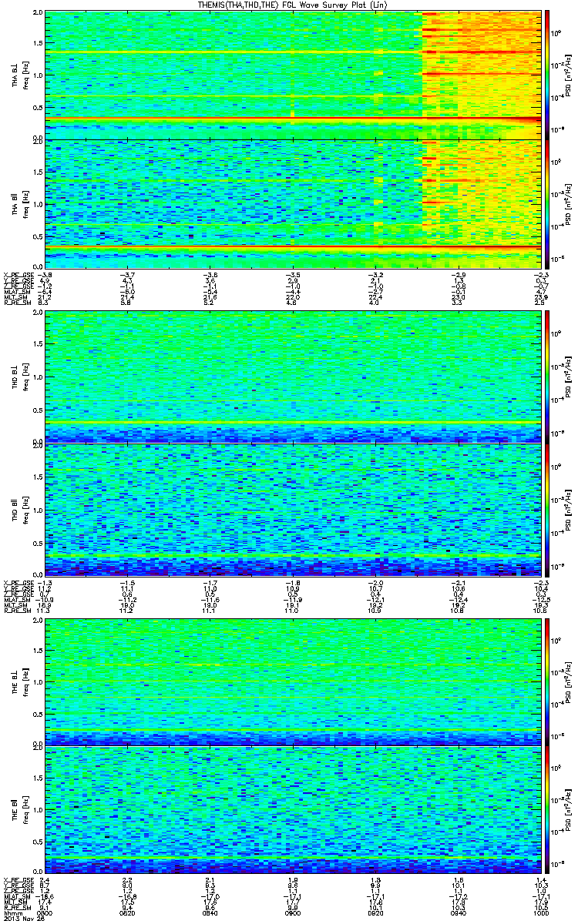Click the THA BL spectrogram color bar
This screenshot has height=924, width=578.
click(x=548, y=74)
